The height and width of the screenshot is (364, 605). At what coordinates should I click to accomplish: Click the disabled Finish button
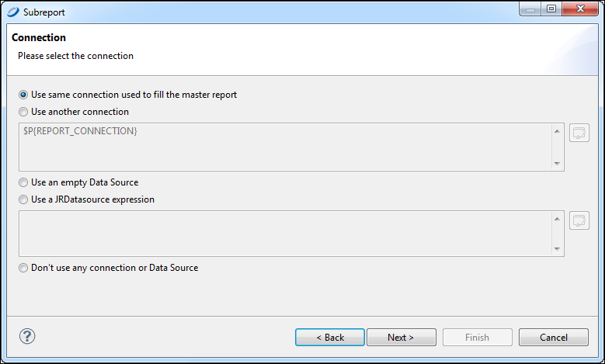478,338
